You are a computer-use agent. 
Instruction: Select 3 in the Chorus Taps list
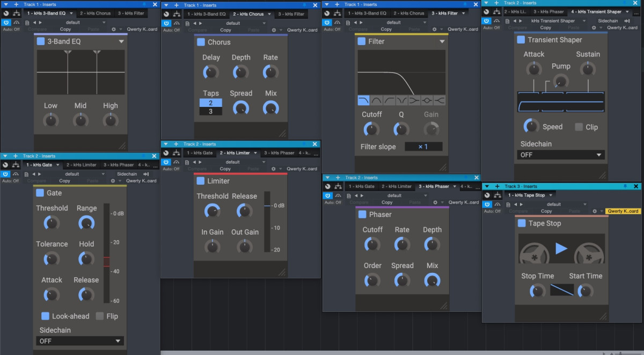(211, 111)
